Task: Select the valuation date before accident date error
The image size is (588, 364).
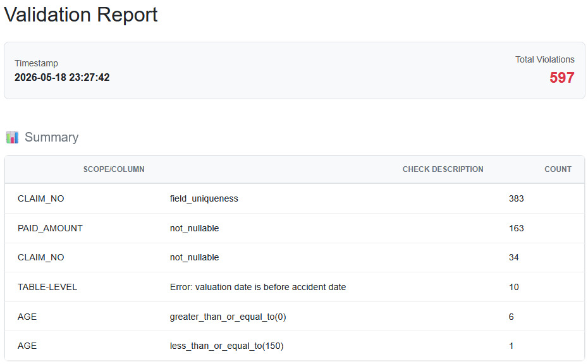Action: [258, 287]
